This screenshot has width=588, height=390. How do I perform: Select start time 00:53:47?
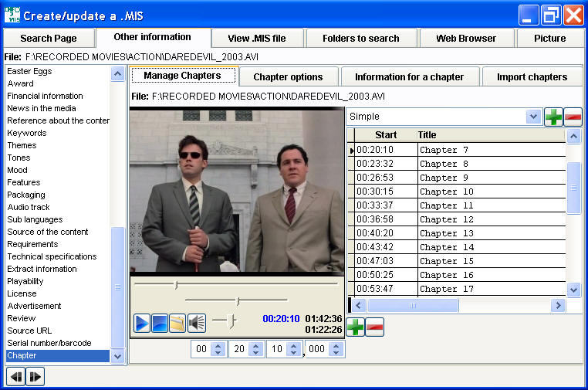point(386,289)
